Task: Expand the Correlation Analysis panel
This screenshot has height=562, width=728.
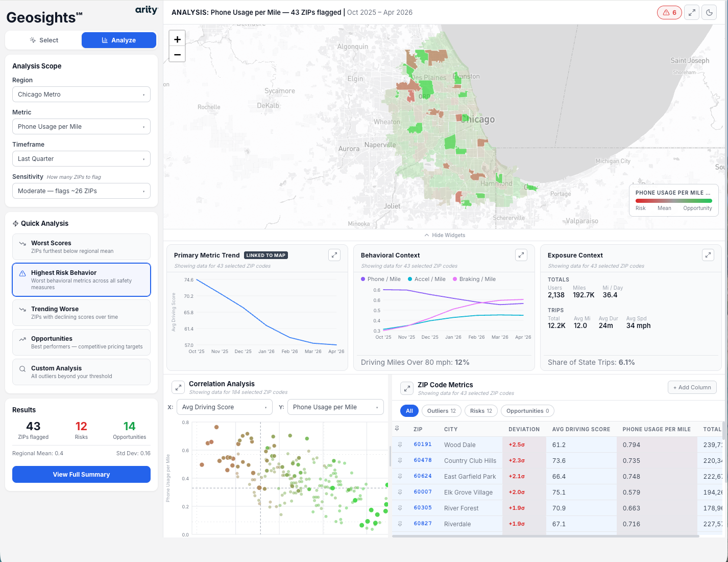Action: [178, 387]
